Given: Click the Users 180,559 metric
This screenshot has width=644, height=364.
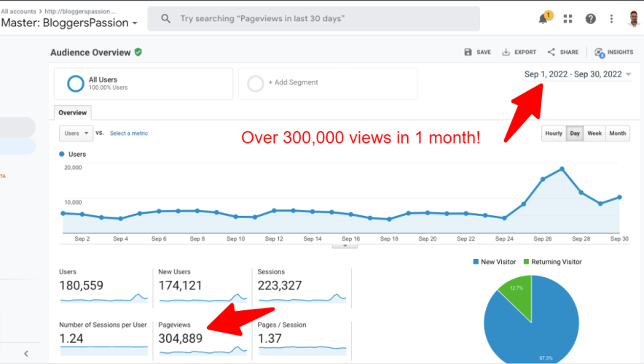Looking at the screenshot, I should click(x=81, y=285).
